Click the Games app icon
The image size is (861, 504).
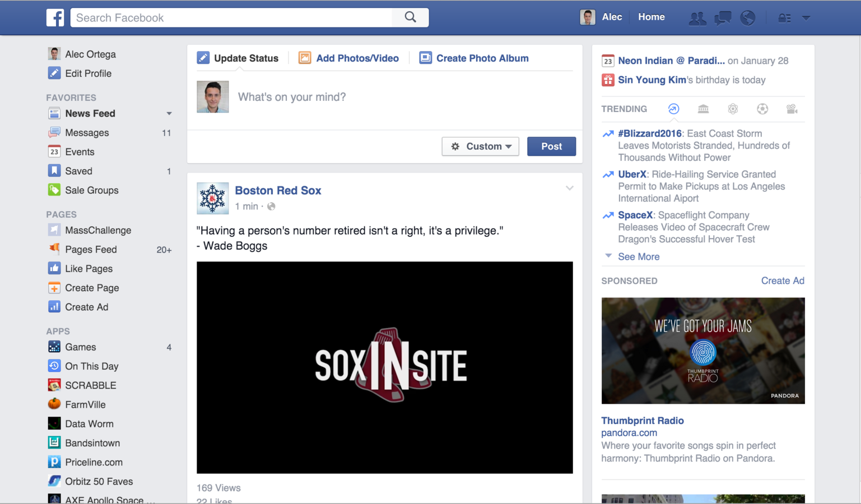pos(54,347)
